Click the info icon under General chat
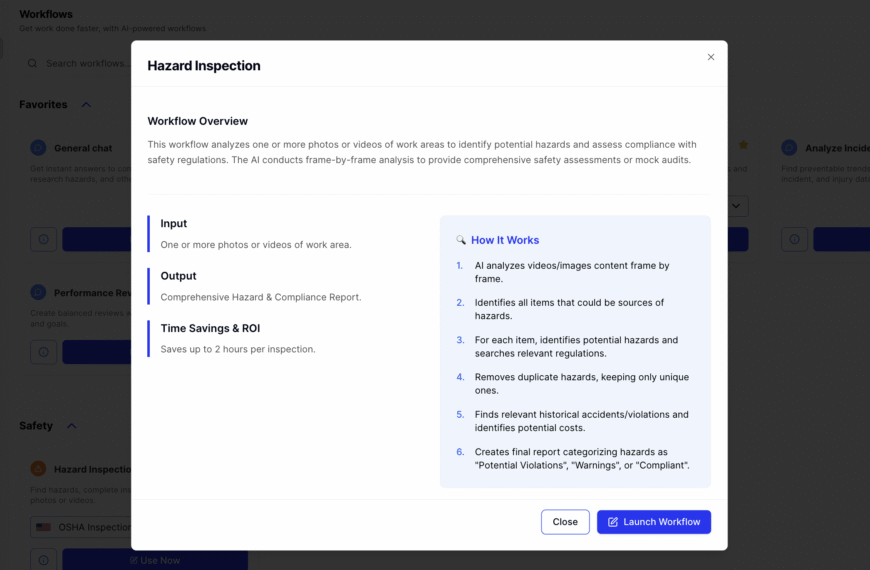The image size is (870, 570). pyautogui.click(x=43, y=239)
